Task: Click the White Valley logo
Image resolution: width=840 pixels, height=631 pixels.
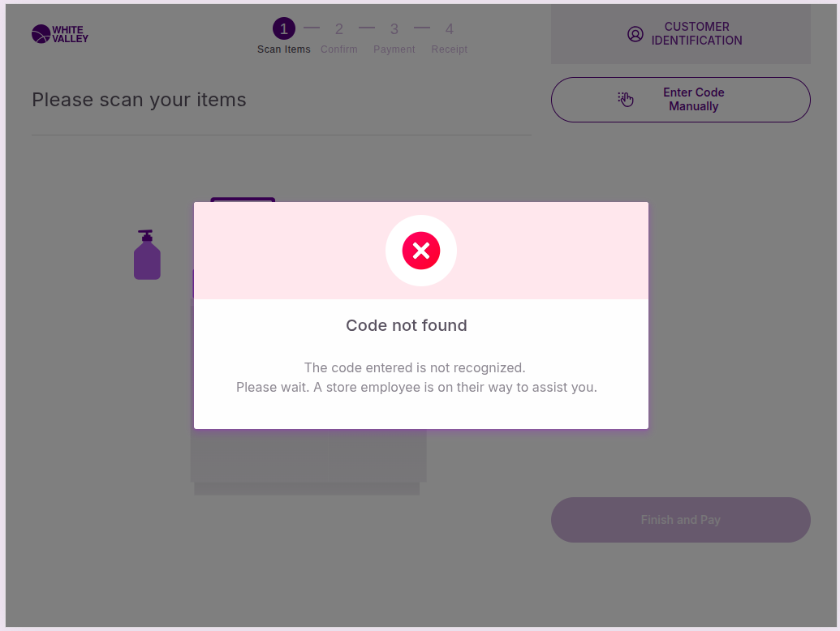Action: [x=60, y=34]
